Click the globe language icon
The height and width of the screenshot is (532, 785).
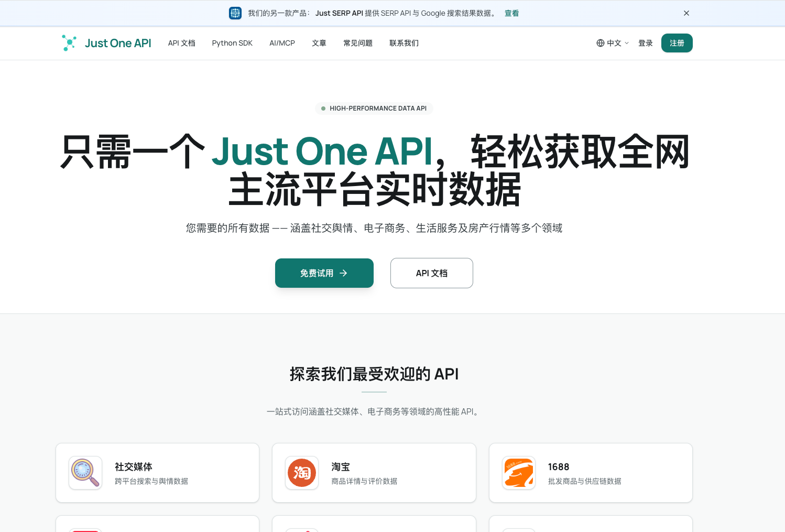(x=601, y=43)
